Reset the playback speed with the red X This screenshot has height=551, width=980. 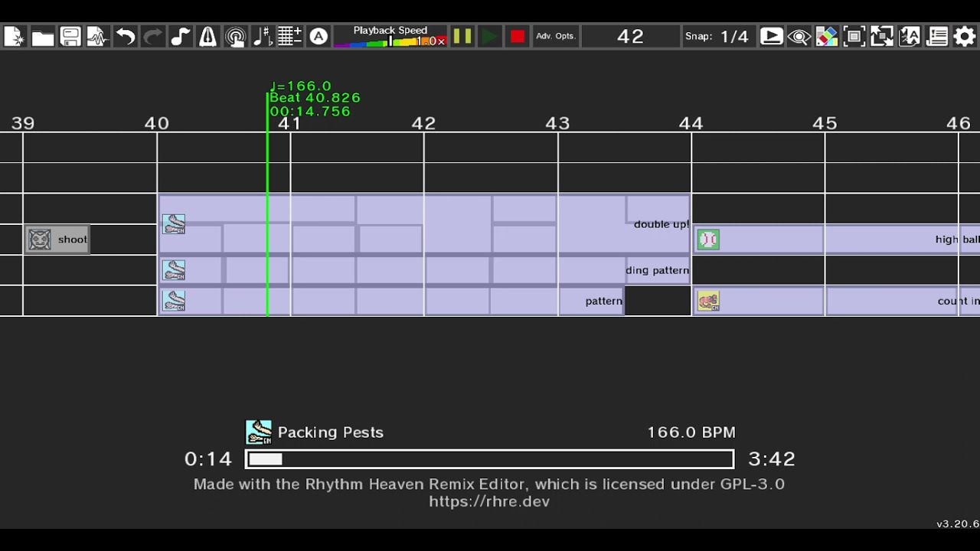coord(441,41)
